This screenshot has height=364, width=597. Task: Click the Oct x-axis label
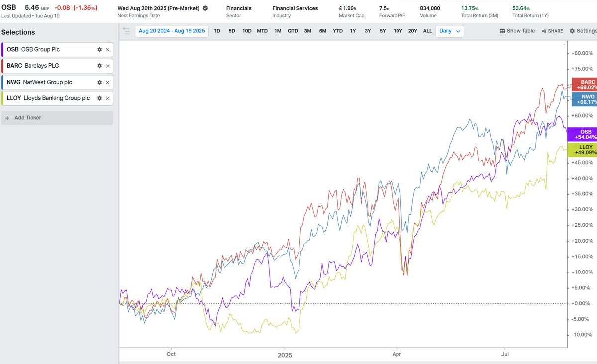coord(171,355)
